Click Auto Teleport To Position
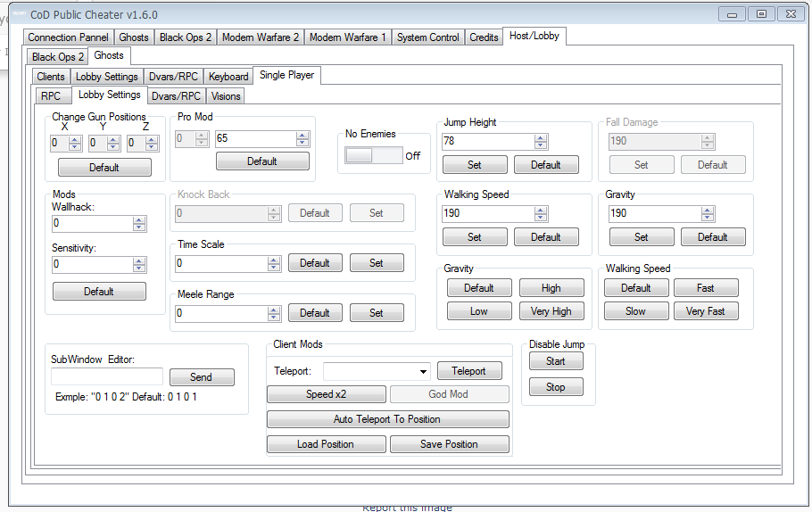Viewport: 812px width, 512px height. click(388, 419)
